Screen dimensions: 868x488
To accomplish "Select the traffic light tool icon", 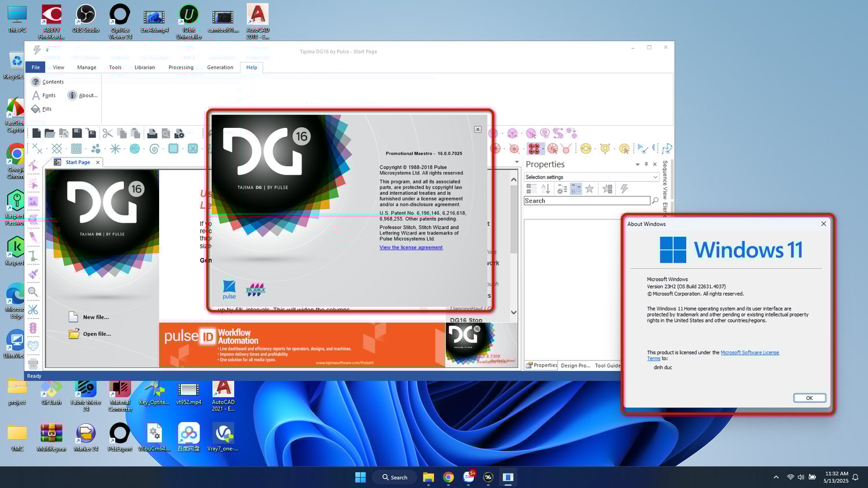I will coord(34,328).
